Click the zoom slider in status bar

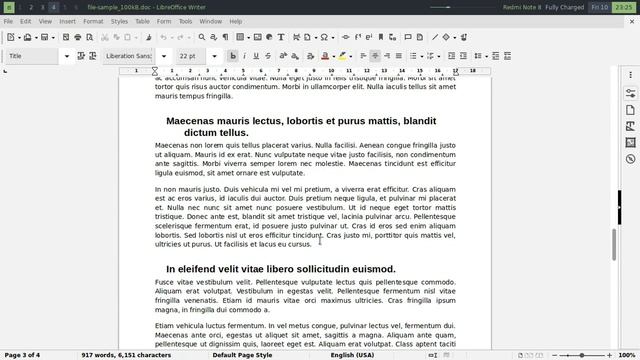[x=582, y=356]
